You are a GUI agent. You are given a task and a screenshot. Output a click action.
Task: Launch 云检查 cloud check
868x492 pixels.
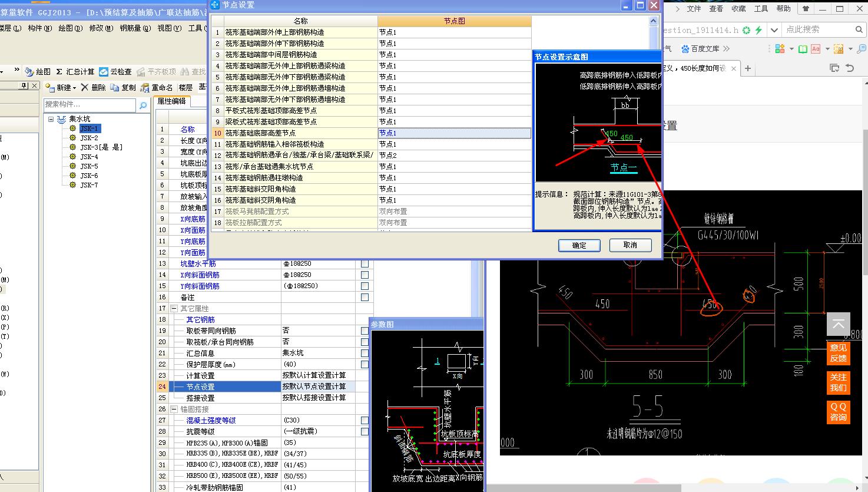[115, 71]
